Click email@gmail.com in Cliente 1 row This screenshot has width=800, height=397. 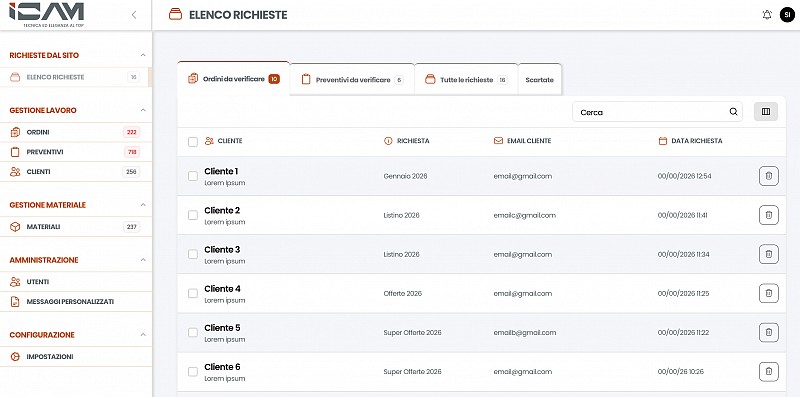pos(522,176)
